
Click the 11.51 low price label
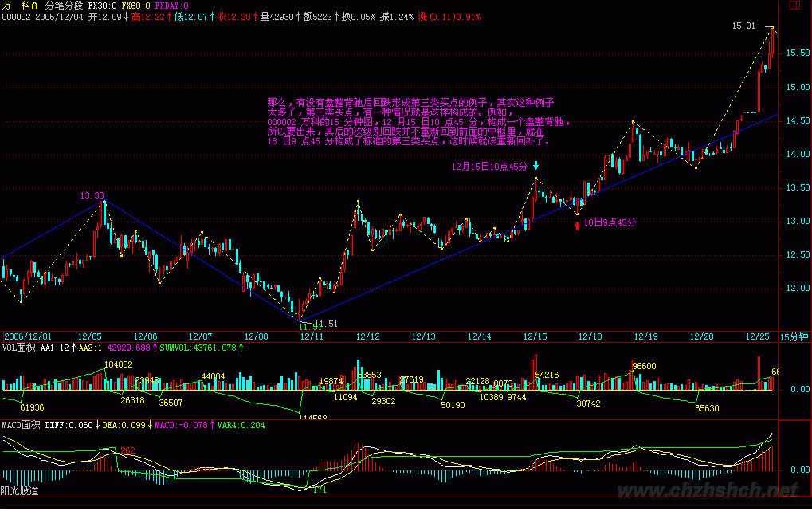(x=327, y=324)
